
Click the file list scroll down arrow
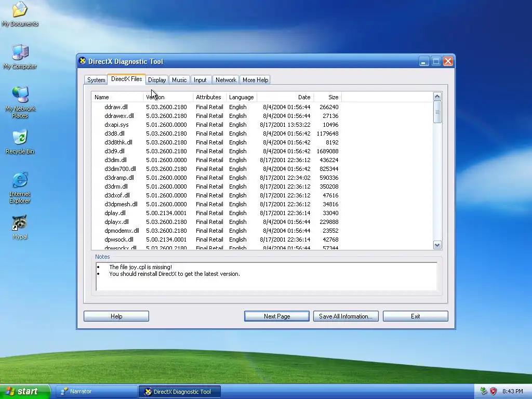[x=437, y=245]
